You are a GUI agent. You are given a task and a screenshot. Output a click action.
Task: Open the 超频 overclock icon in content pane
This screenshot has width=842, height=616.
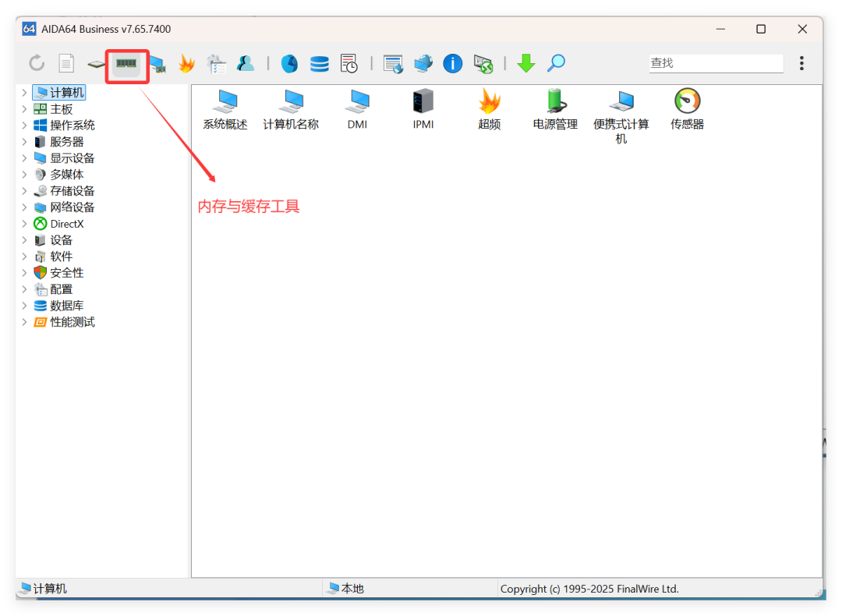[489, 109]
